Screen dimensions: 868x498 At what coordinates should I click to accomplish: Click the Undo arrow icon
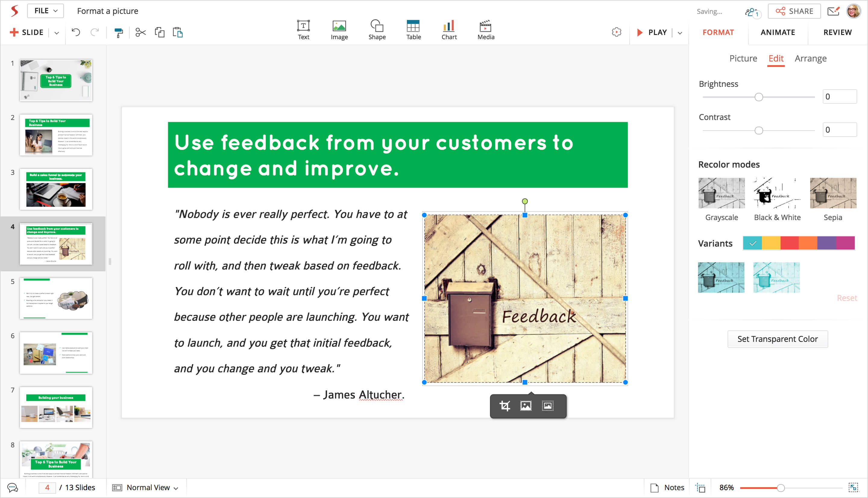[76, 33]
